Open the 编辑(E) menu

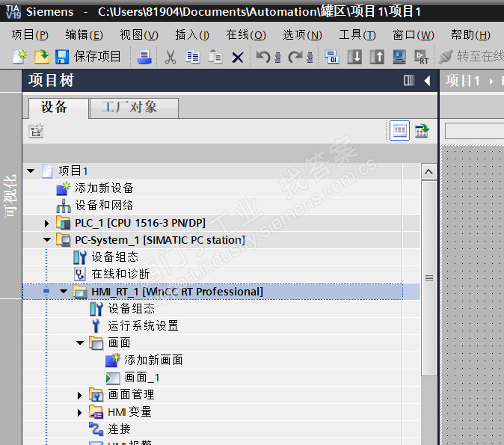coord(84,34)
